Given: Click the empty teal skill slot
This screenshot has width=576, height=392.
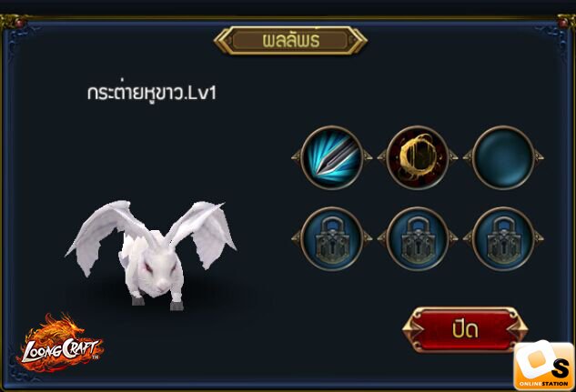Looking at the screenshot, I should click(x=503, y=158).
